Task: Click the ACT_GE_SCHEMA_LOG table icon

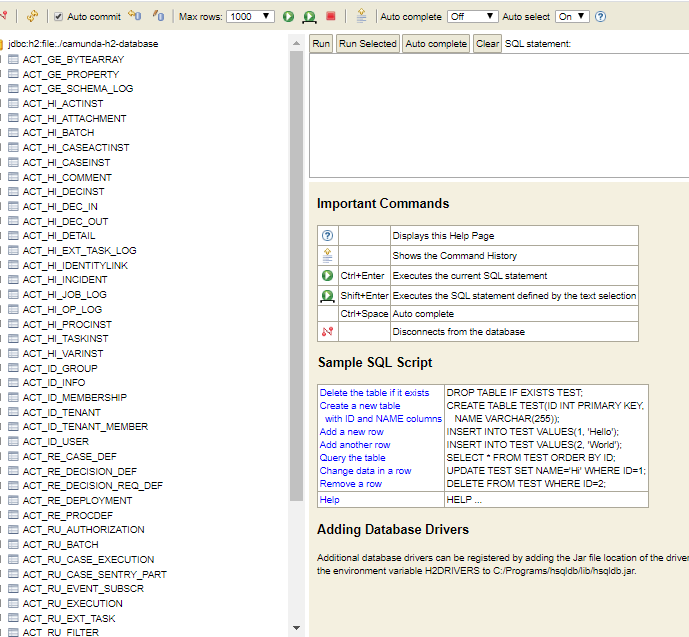Action: coord(14,88)
